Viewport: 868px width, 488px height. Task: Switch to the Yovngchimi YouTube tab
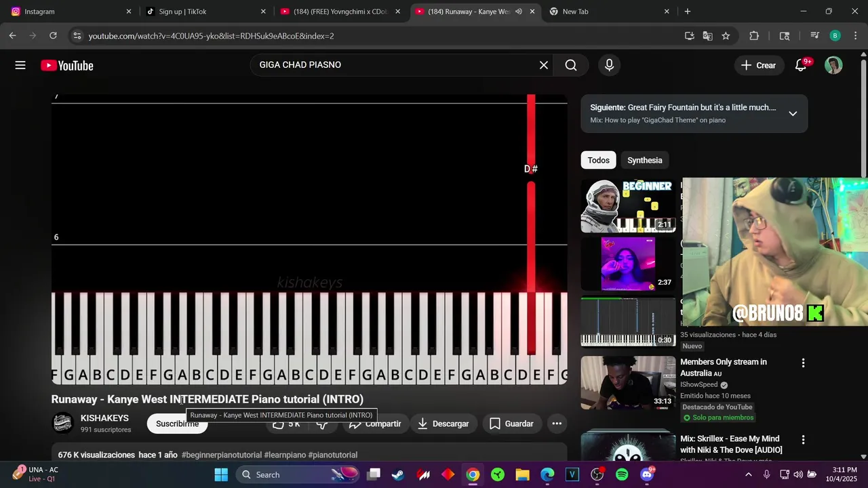tap(341, 12)
